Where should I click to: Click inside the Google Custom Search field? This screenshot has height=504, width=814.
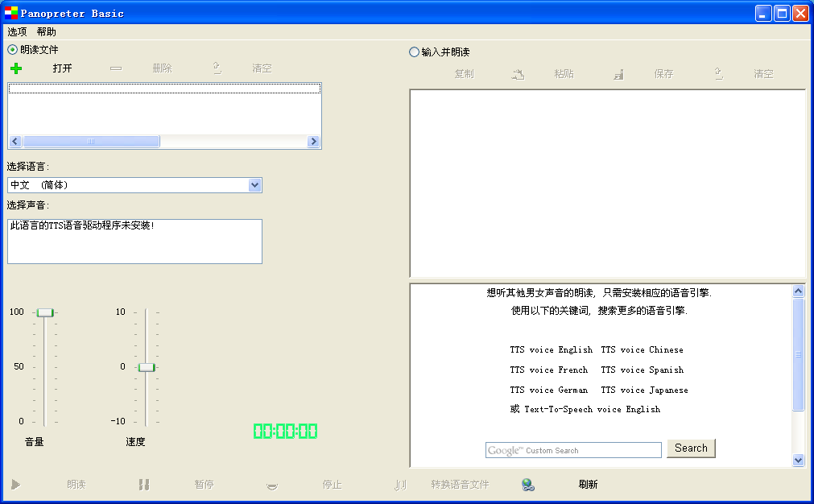click(573, 449)
